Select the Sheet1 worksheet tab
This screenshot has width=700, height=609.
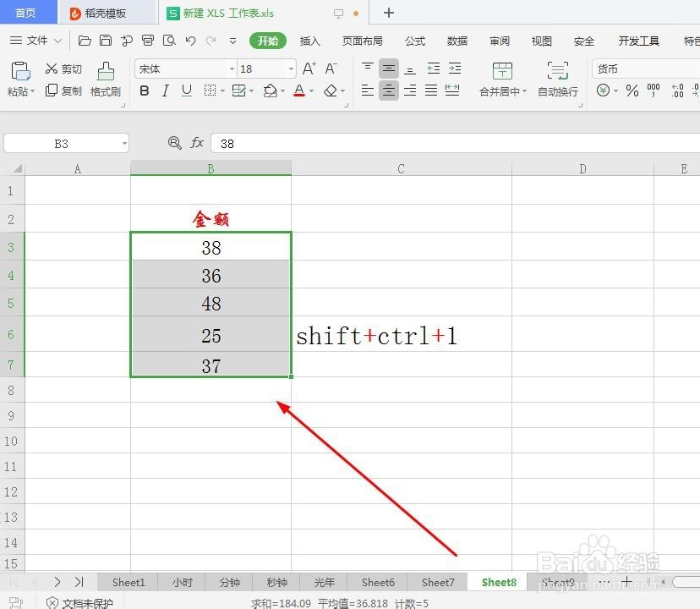pos(129,582)
